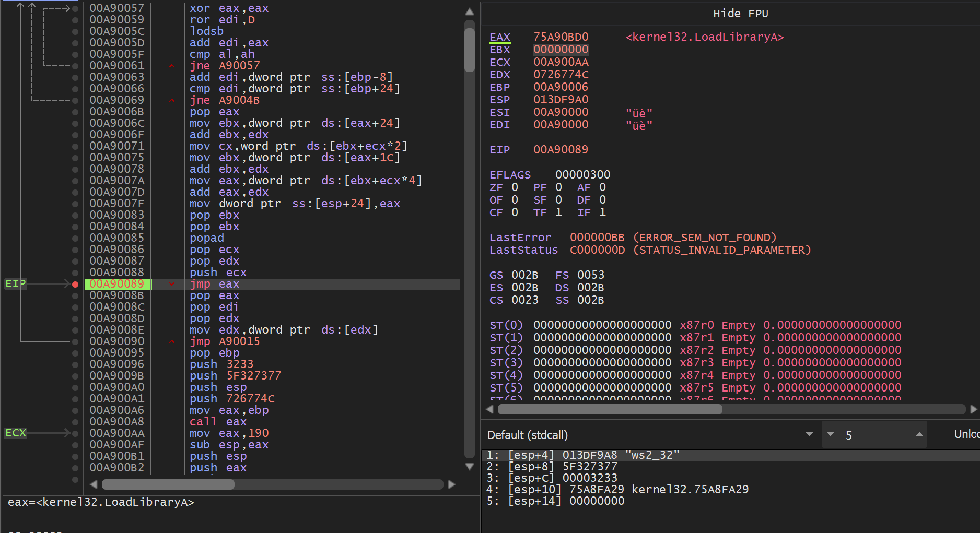Toggle a breakpoint on pop ebx at 00A90083
Image resolution: width=980 pixels, height=533 pixels.
point(75,215)
